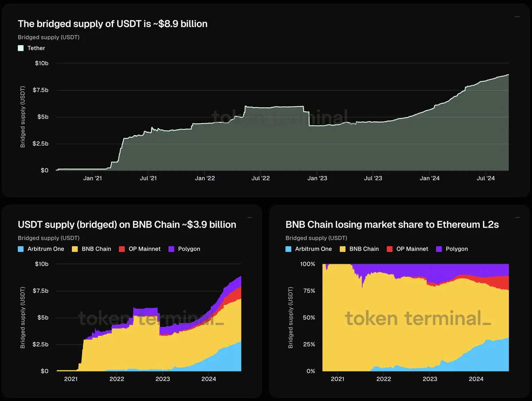Screen dimensions: 532x401
Task: Click the 'Bridged supply (USDT)' subtitle under the top chart title
Action: click(x=49, y=37)
